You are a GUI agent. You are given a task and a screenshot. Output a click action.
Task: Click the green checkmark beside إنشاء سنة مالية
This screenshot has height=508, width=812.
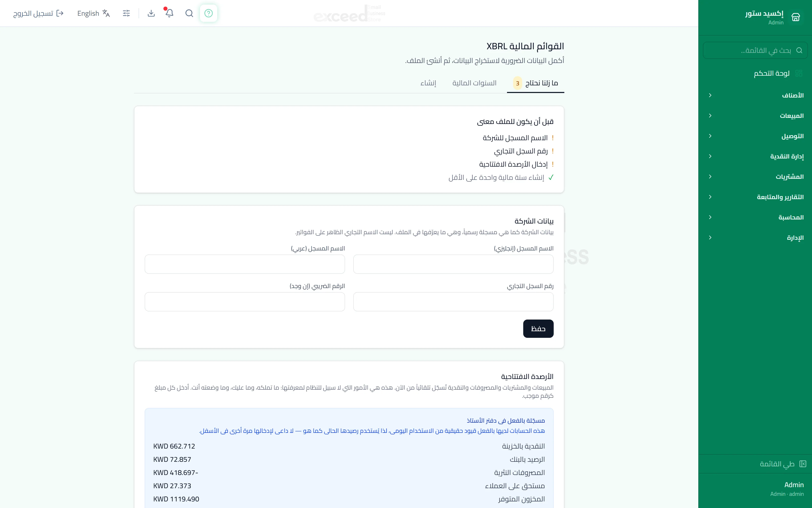point(551,177)
